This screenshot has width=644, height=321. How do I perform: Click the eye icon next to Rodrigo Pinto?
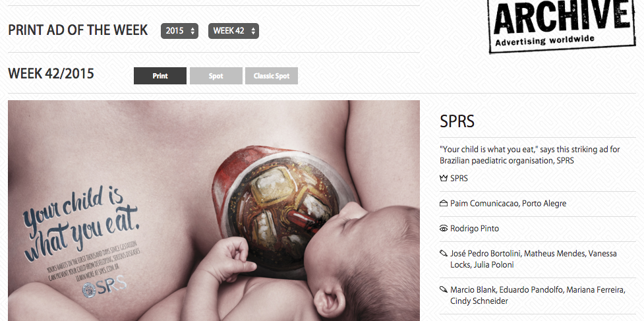pos(443,229)
